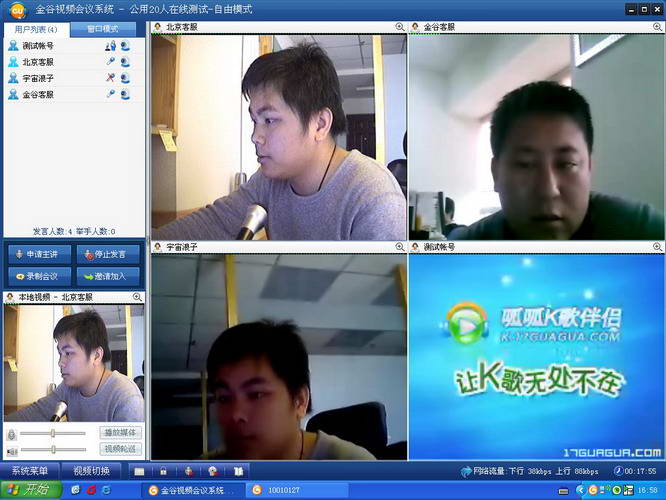Zoom the 北京客服 video pane
This screenshot has height=500, width=666.
[400, 27]
